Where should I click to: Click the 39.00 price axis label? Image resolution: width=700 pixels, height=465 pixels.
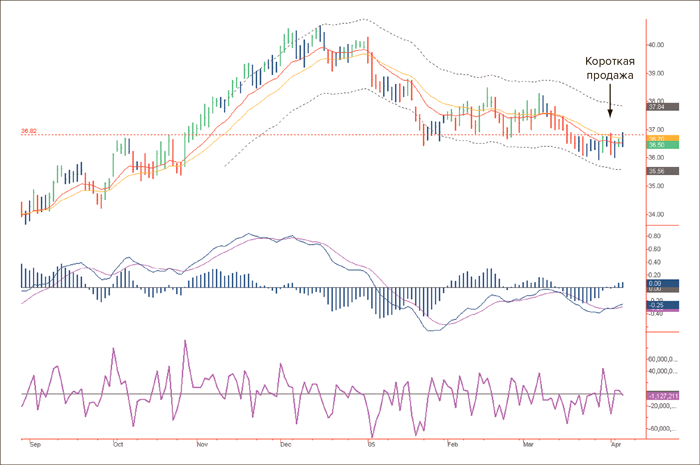pos(657,73)
